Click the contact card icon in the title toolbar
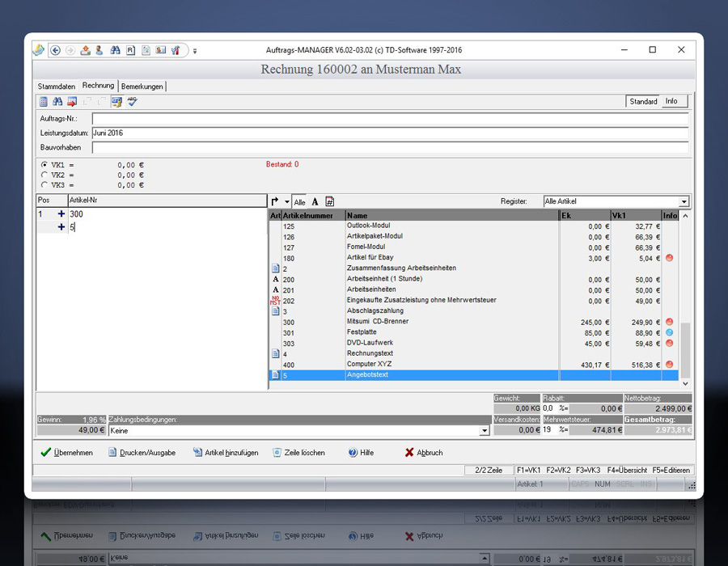This screenshot has width=728, height=566. [161, 50]
